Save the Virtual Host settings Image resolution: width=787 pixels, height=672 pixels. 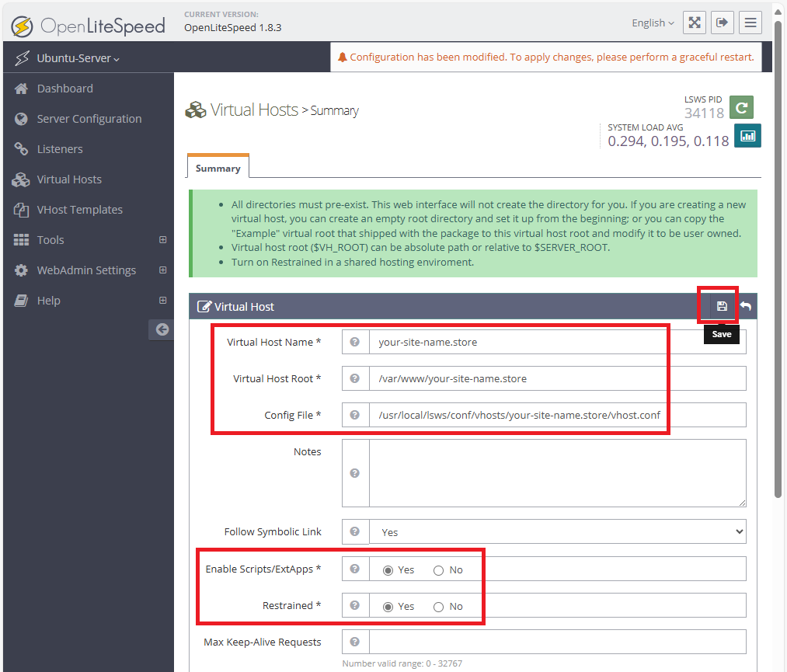tap(722, 306)
